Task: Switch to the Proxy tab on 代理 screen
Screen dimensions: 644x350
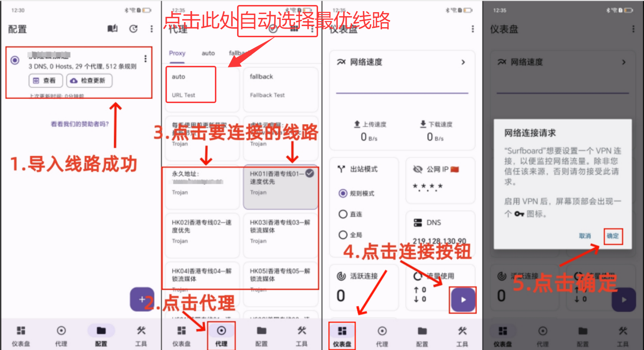Action: (177, 53)
